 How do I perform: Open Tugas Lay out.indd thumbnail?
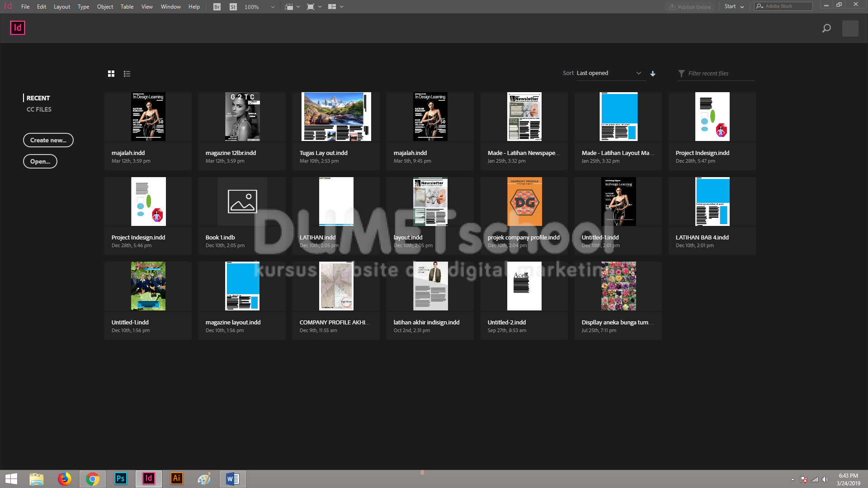336,117
